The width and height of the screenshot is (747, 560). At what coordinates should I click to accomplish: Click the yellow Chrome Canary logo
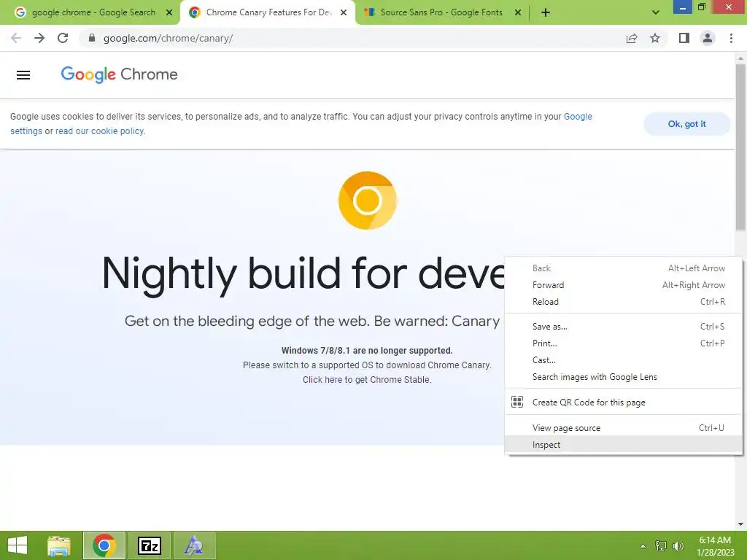pos(368,201)
